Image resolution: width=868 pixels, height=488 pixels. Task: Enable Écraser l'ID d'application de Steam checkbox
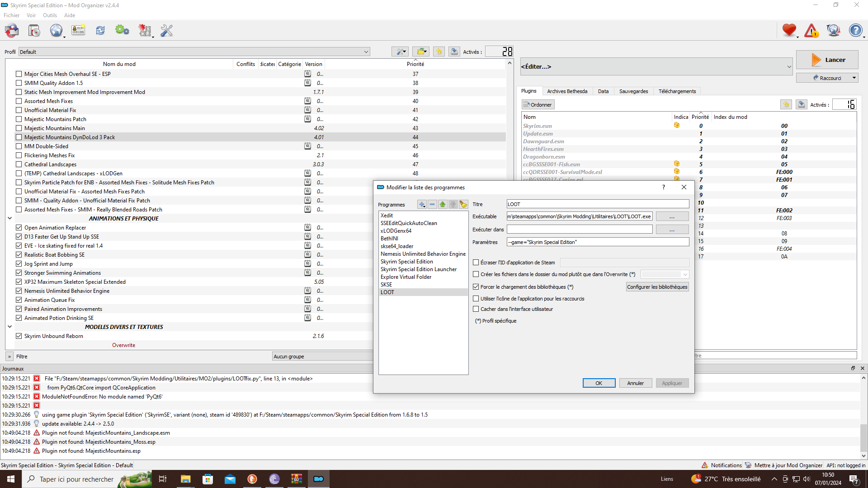coord(476,263)
